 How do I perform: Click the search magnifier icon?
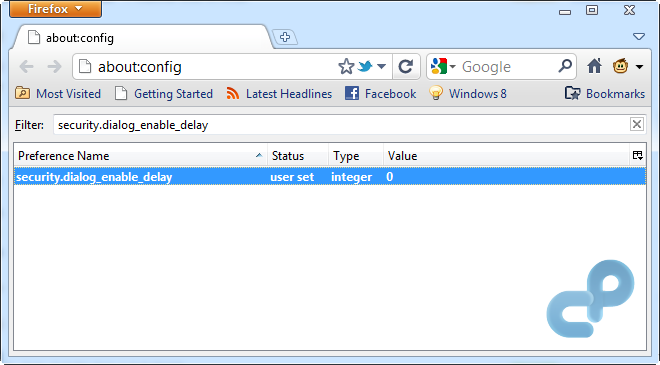coord(565,66)
